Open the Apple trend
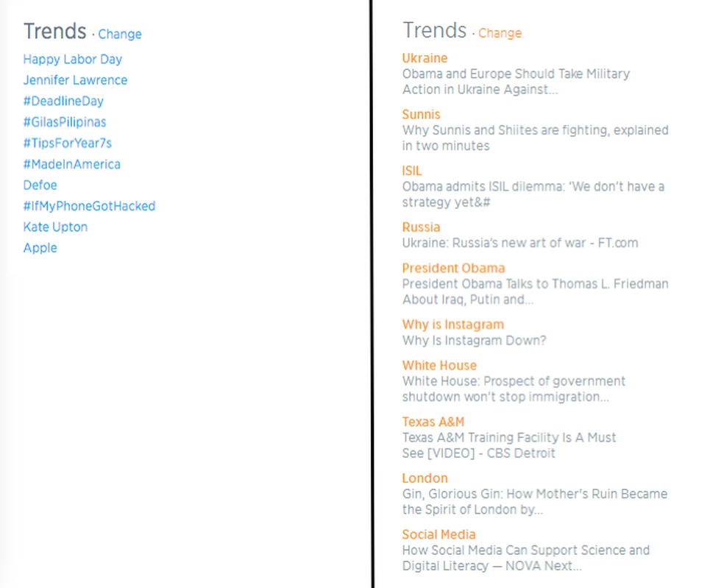 coord(40,248)
